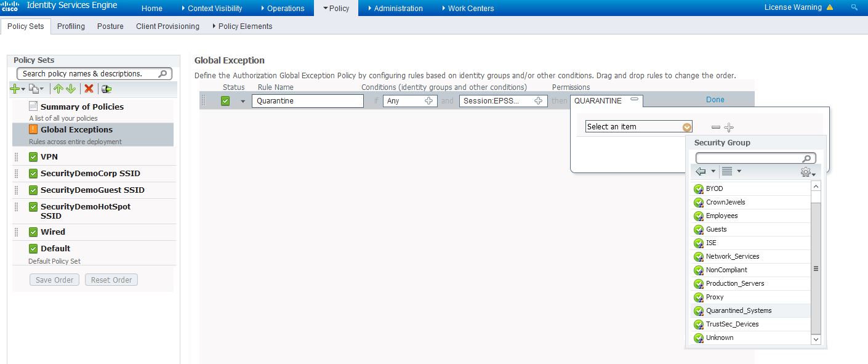Expand the Policy Elements submenu
This screenshot has height=364, width=868.
242,26
